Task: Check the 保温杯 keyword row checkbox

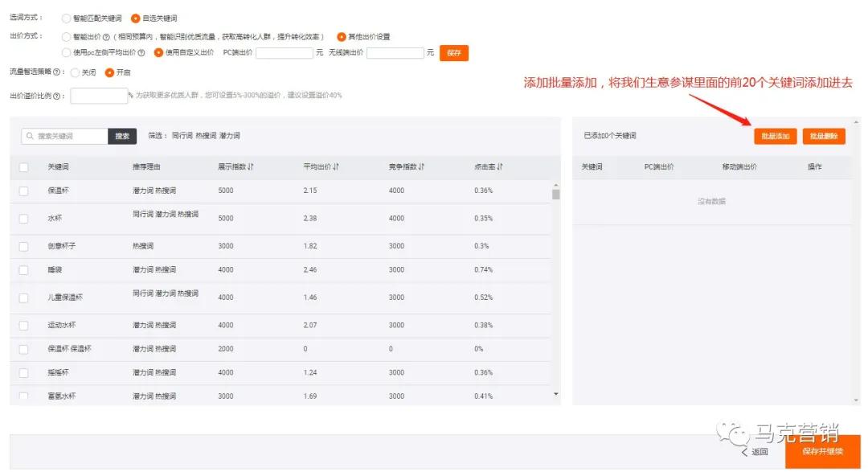Action: tap(23, 191)
